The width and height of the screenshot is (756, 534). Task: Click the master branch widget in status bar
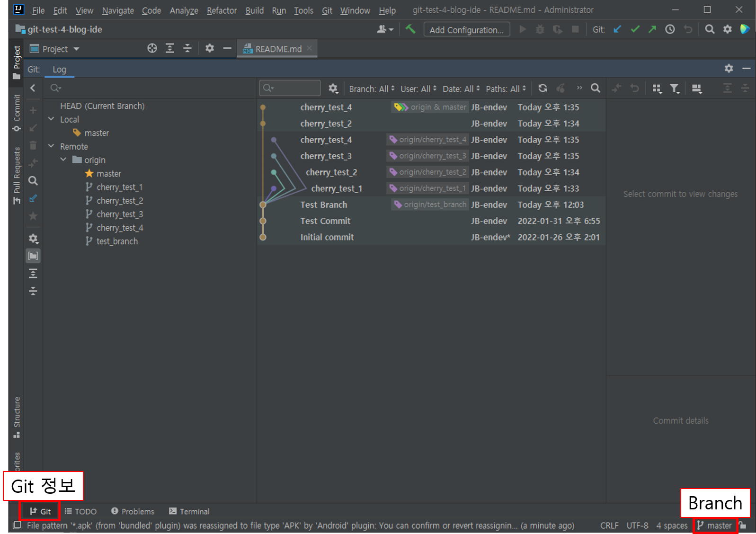click(x=715, y=525)
